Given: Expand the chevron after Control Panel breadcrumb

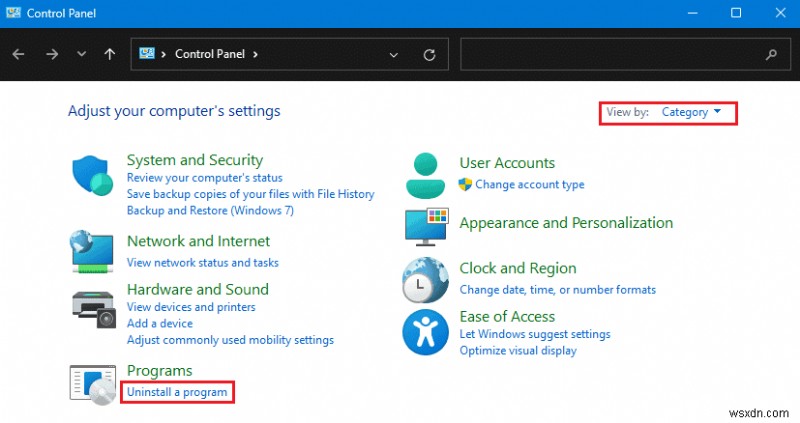Looking at the screenshot, I should click(x=255, y=54).
